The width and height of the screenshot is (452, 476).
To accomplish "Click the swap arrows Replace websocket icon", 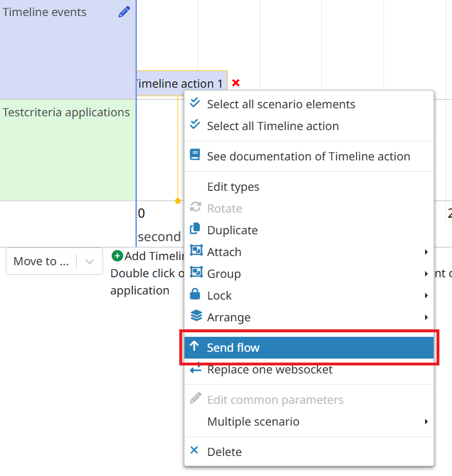I will [x=196, y=368].
